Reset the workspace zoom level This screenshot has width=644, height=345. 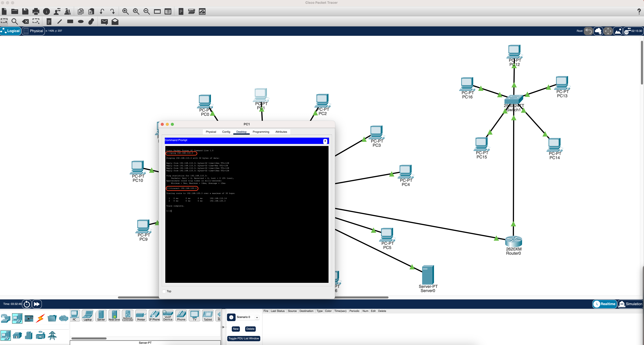[136, 11]
